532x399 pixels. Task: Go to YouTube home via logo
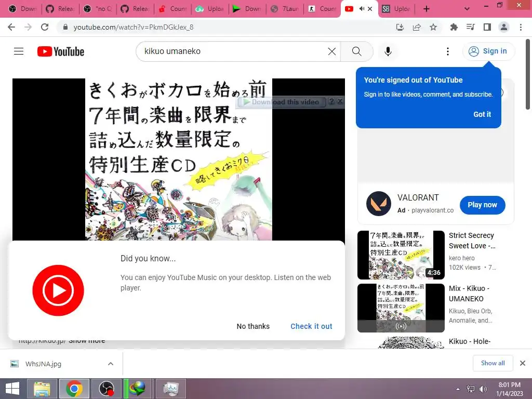point(61,51)
